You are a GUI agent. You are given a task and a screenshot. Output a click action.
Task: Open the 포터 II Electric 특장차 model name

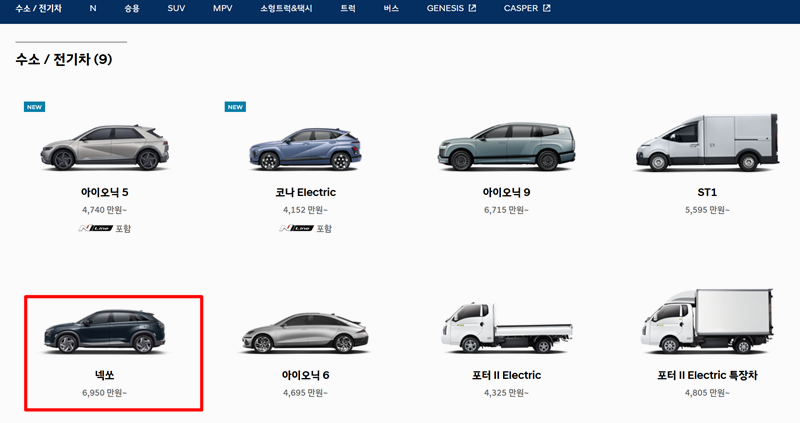coord(707,375)
